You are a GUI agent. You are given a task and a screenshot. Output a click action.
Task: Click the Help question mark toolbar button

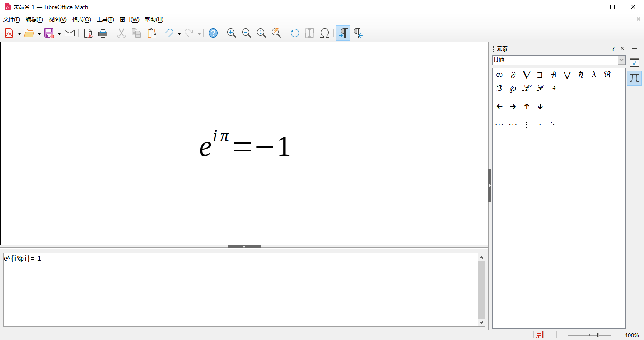213,33
